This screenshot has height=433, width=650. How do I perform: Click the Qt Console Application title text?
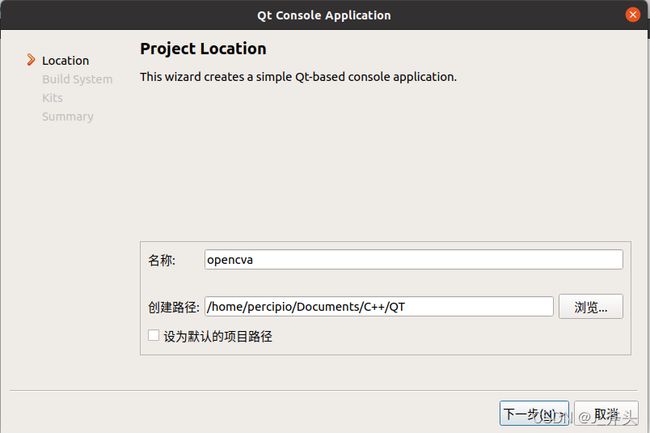tap(324, 15)
